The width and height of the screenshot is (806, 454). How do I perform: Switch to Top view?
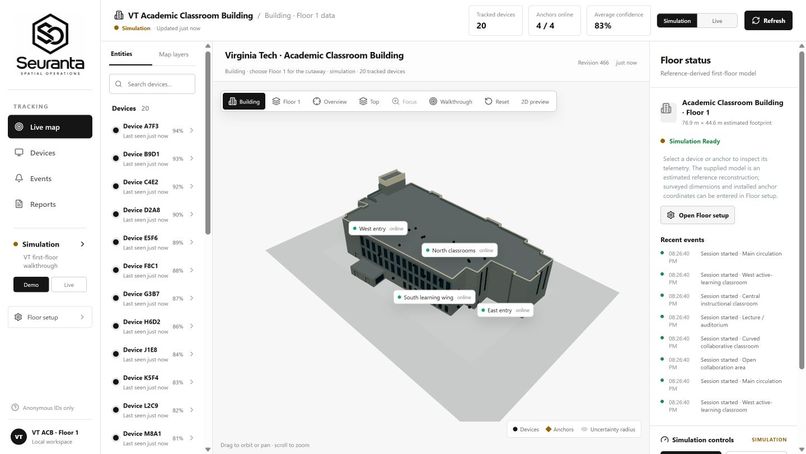click(369, 101)
